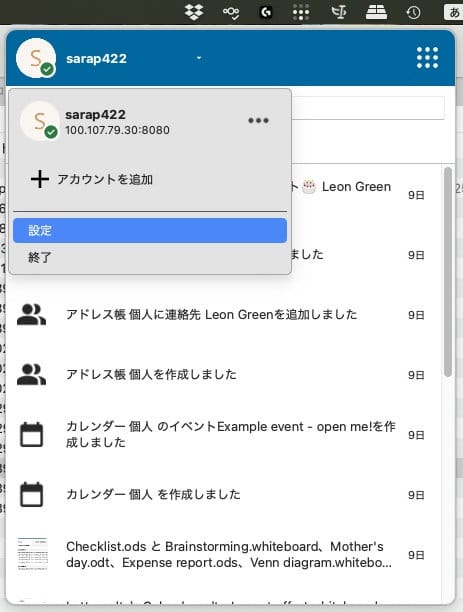Open the Leon Green birthday activity entry
This screenshot has width=463, height=612.
click(x=364, y=194)
